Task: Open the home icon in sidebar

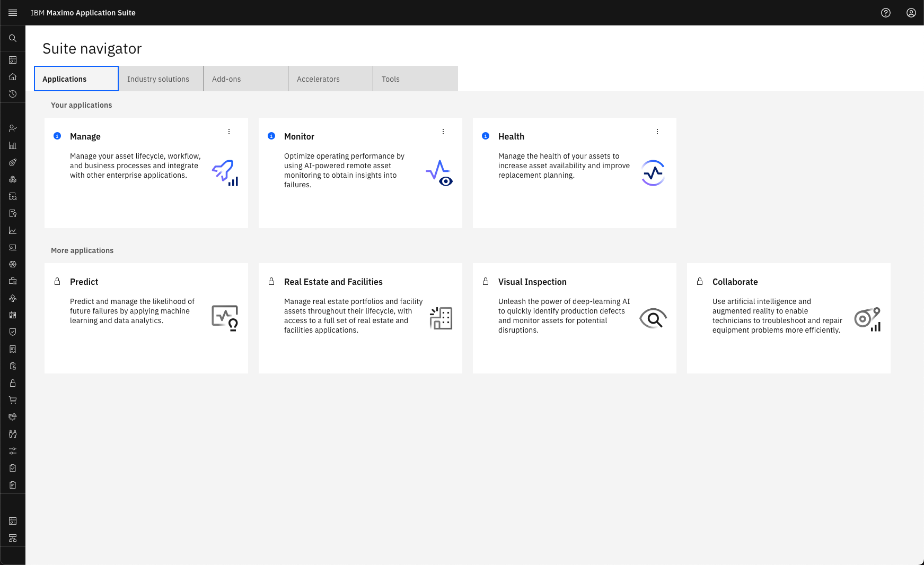Action: (x=13, y=77)
